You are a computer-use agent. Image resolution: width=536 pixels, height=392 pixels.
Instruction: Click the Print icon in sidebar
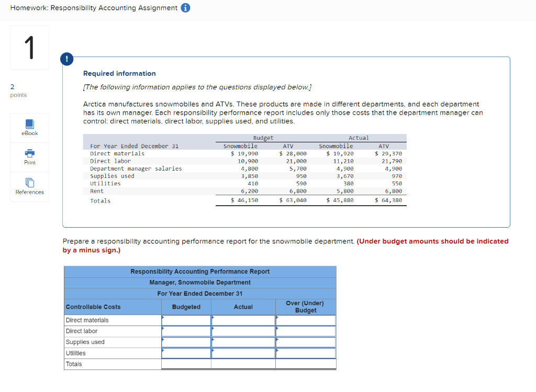point(29,153)
